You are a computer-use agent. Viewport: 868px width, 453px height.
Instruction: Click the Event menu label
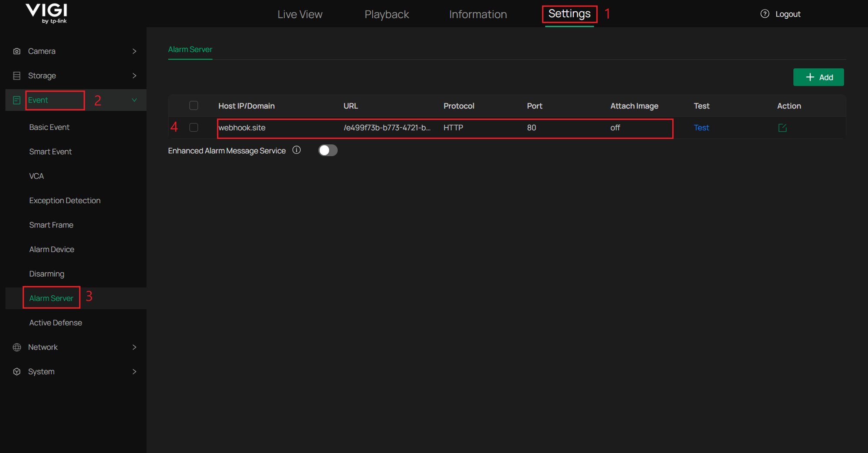tap(38, 100)
